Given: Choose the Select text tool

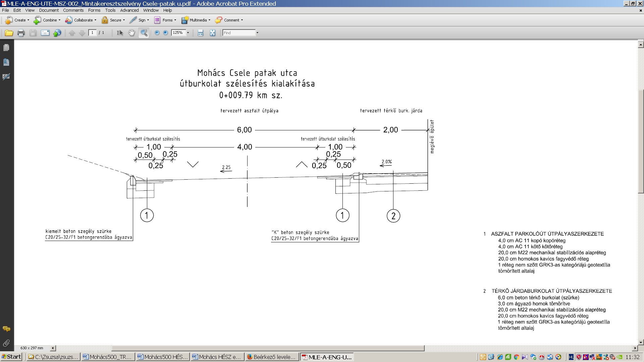Looking at the screenshot, I should point(120,33).
